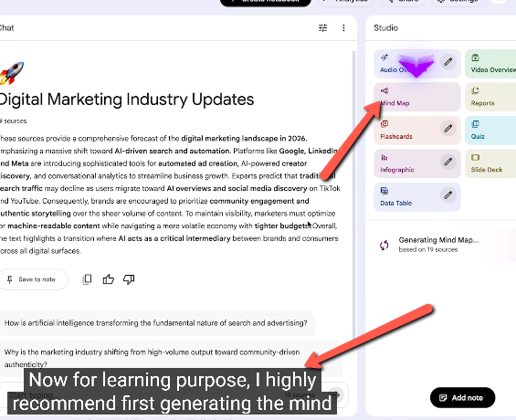Click the Infographic chart icon

click(384, 158)
